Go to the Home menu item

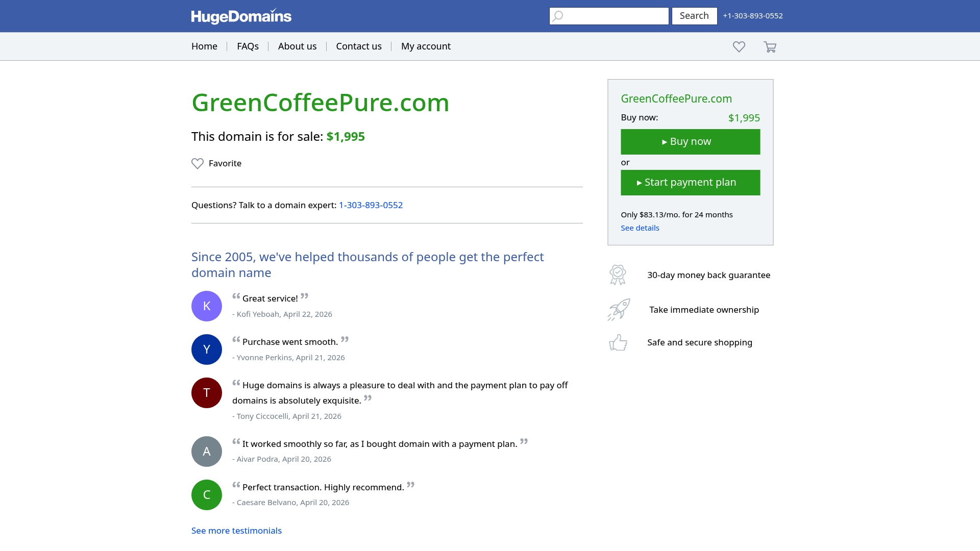tap(204, 46)
